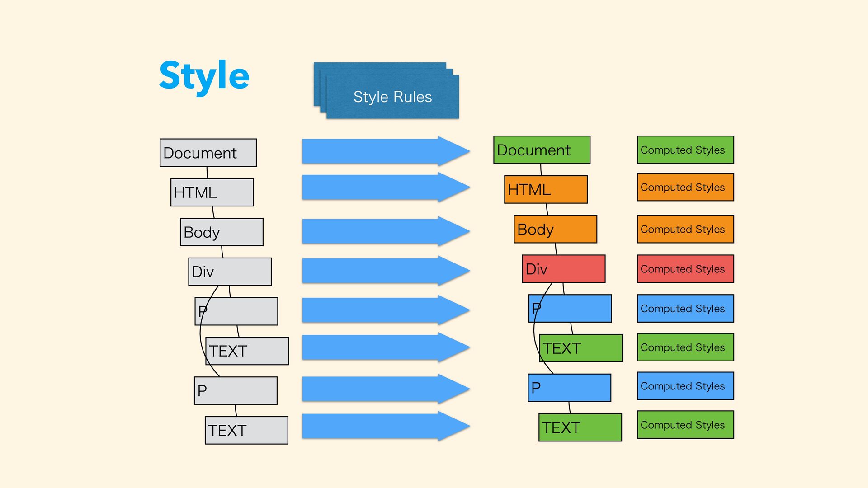The height and width of the screenshot is (488, 868).
Task: Click the green TEXT node under first blue P
Action: (x=581, y=348)
